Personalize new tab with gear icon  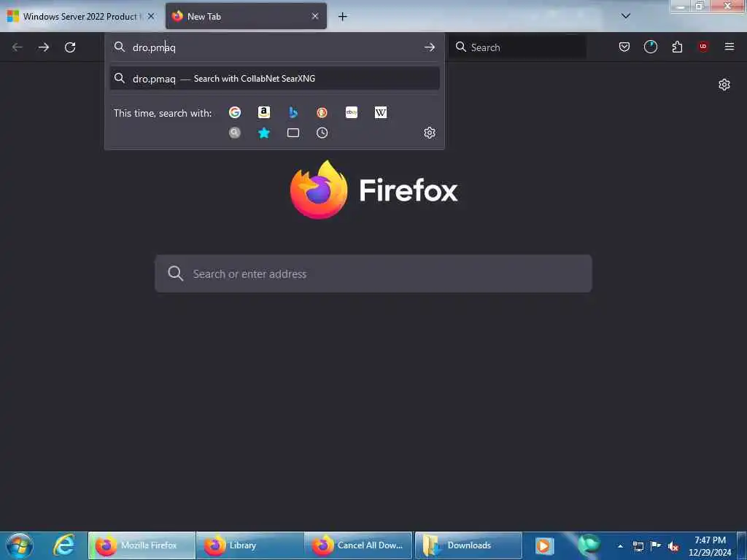click(x=724, y=85)
